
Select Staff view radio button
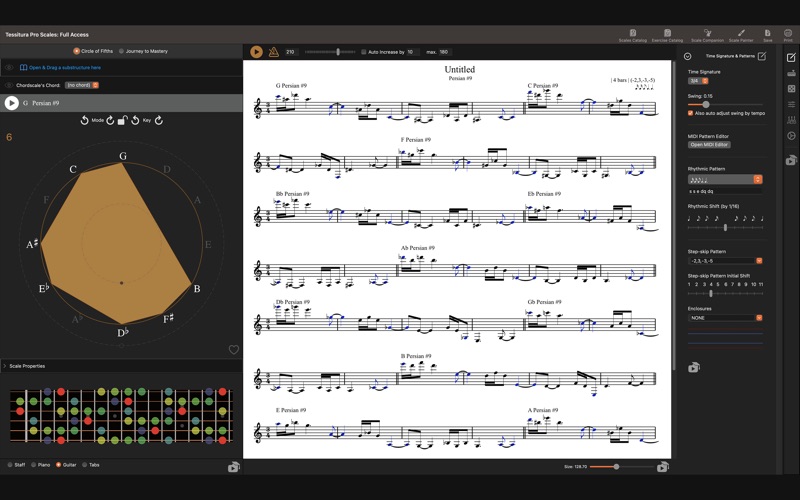[x=10, y=465]
